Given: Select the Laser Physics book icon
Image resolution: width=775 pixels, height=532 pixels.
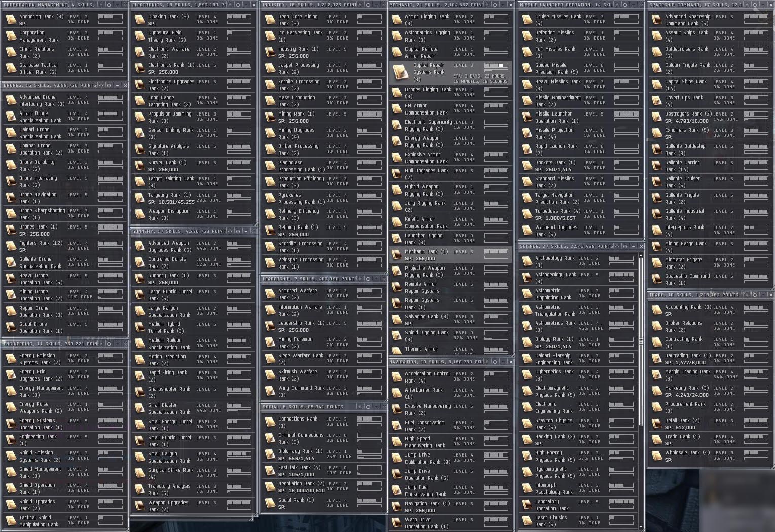Looking at the screenshot, I should (x=527, y=521).
